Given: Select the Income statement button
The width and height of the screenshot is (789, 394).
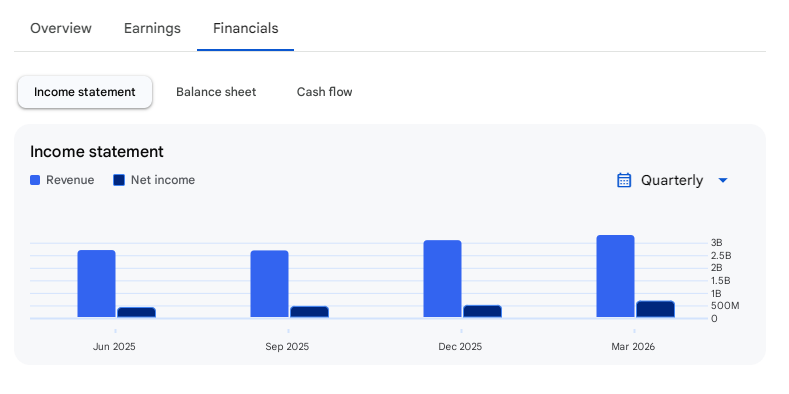Looking at the screenshot, I should point(85,92).
